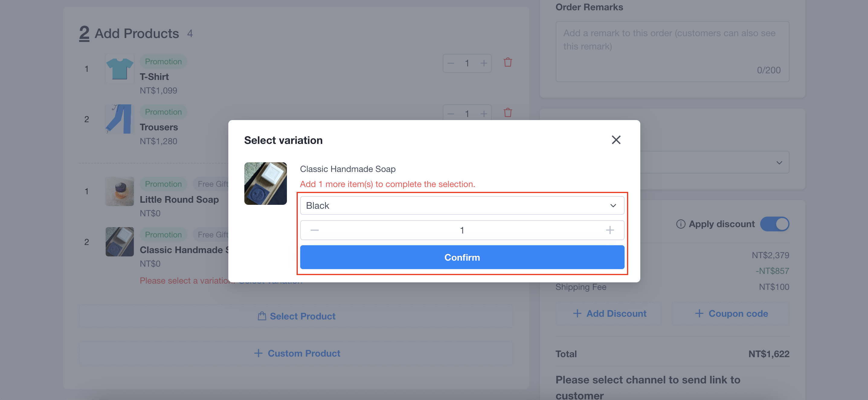868x400 pixels.
Task: Click the NT$2,379 subtotal amount
Action: pyautogui.click(x=770, y=255)
